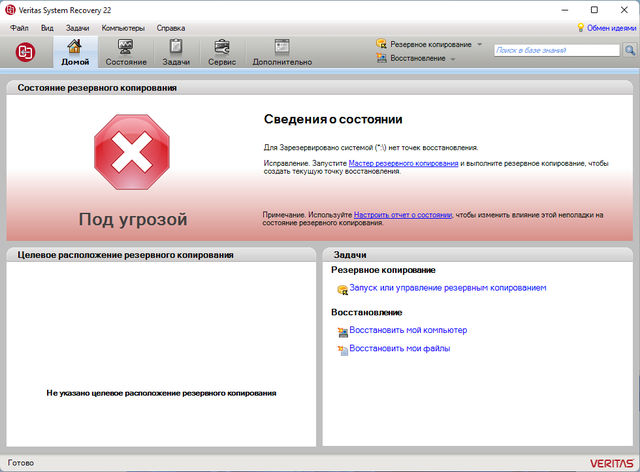Expand the Резервное копирование dropdown
Screen dimensions: 640x472
pos(430,45)
